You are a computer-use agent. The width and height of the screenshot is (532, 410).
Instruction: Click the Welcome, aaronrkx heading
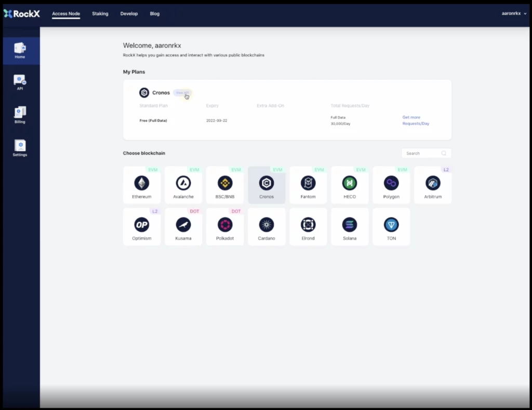click(152, 45)
